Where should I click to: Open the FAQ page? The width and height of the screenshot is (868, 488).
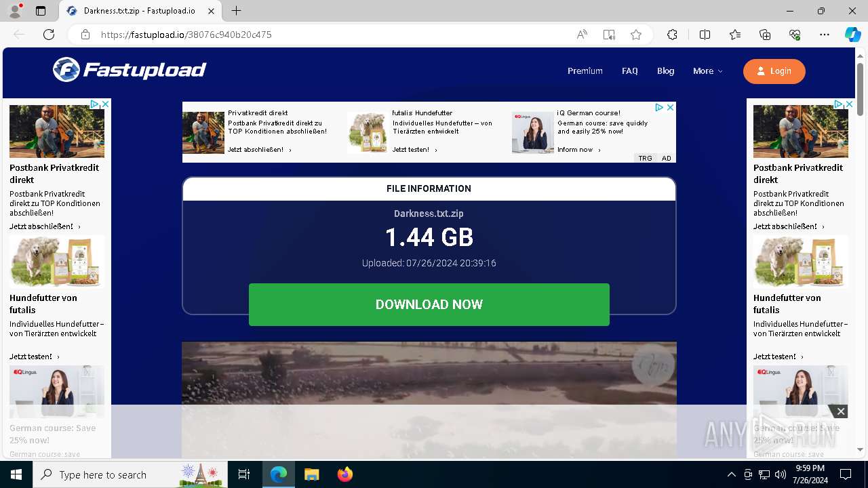(630, 71)
